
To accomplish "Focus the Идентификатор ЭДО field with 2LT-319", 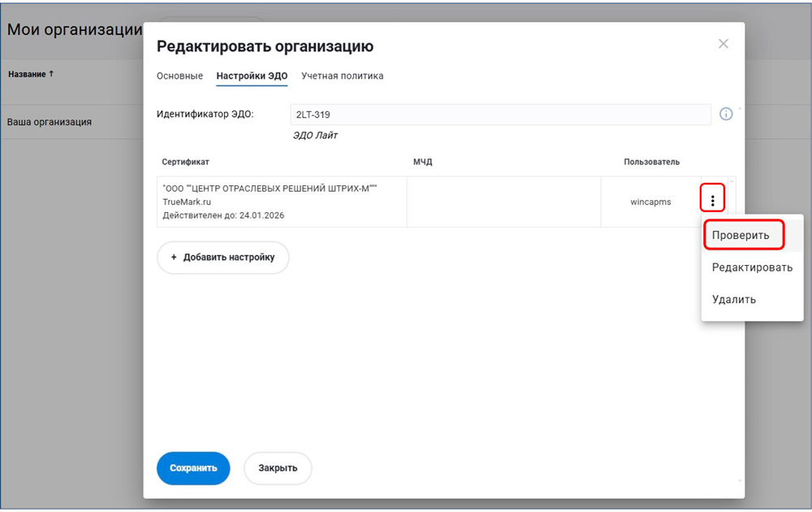I will [499, 115].
